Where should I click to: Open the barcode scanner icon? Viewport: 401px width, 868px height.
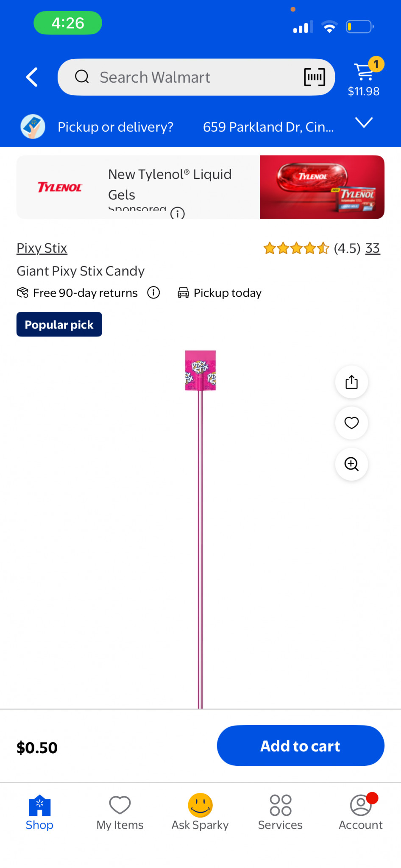pos(315,77)
